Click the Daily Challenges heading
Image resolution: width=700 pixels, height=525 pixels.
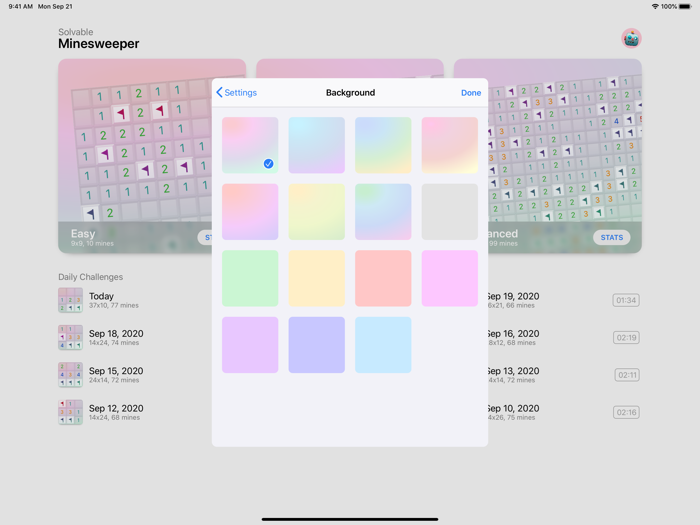pyautogui.click(x=91, y=277)
